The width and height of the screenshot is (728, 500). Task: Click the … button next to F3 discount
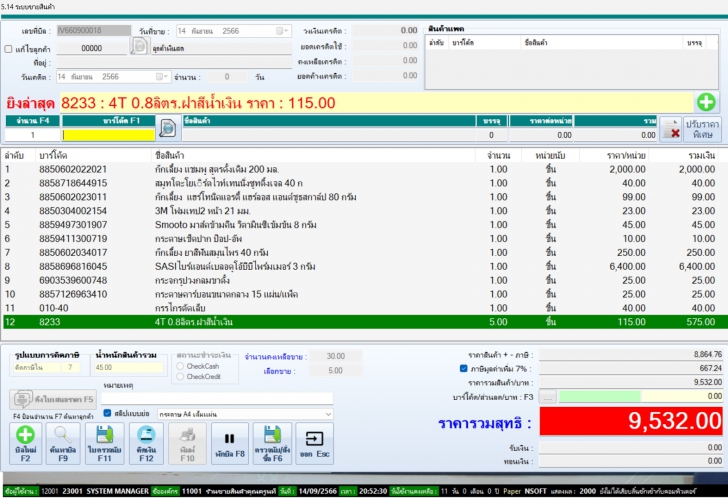click(x=548, y=397)
